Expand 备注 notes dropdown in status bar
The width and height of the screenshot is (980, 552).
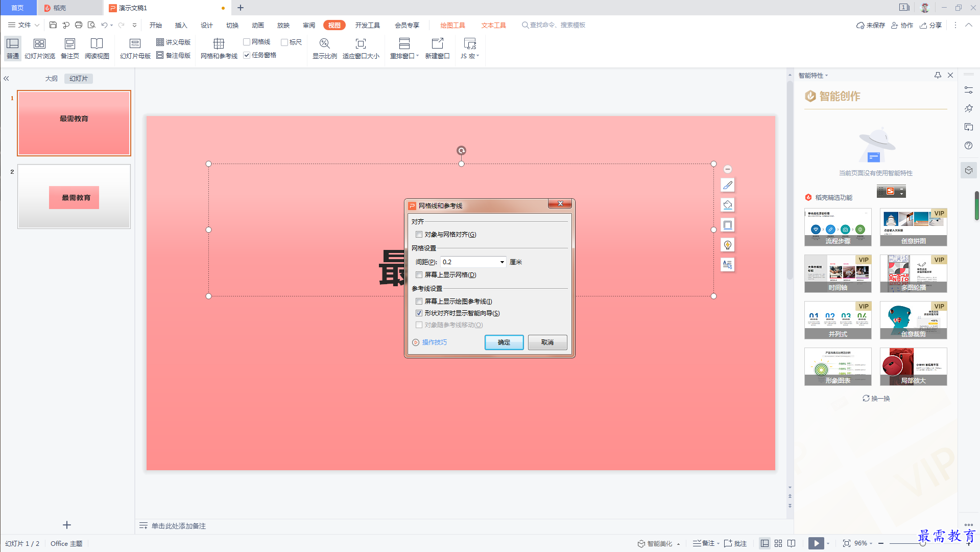(719, 543)
